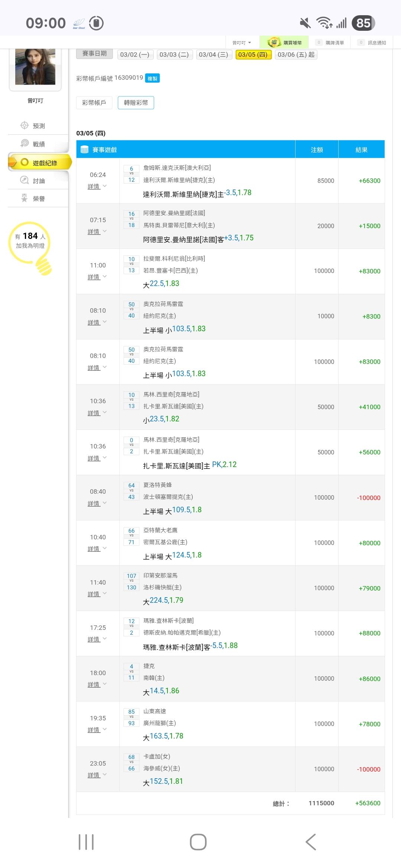
Task: Click the 購買噓幣 coin icon
Action: [274, 42]
